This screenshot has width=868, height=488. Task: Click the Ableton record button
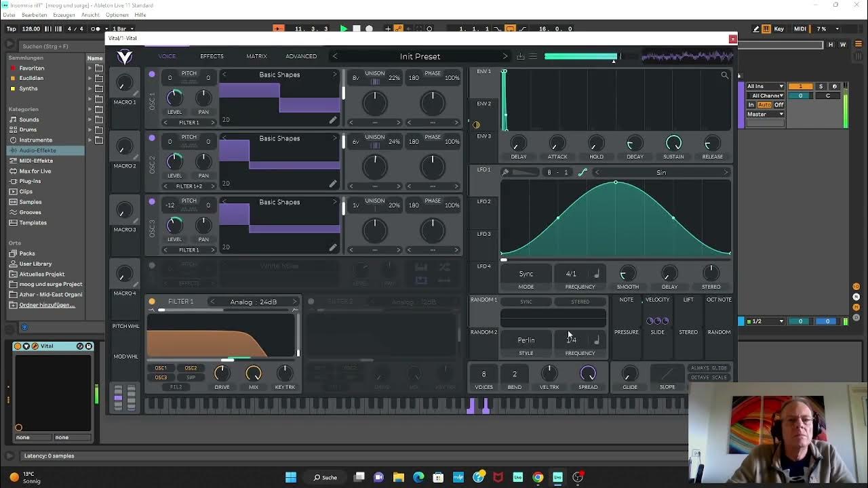(x=369, y=28)
